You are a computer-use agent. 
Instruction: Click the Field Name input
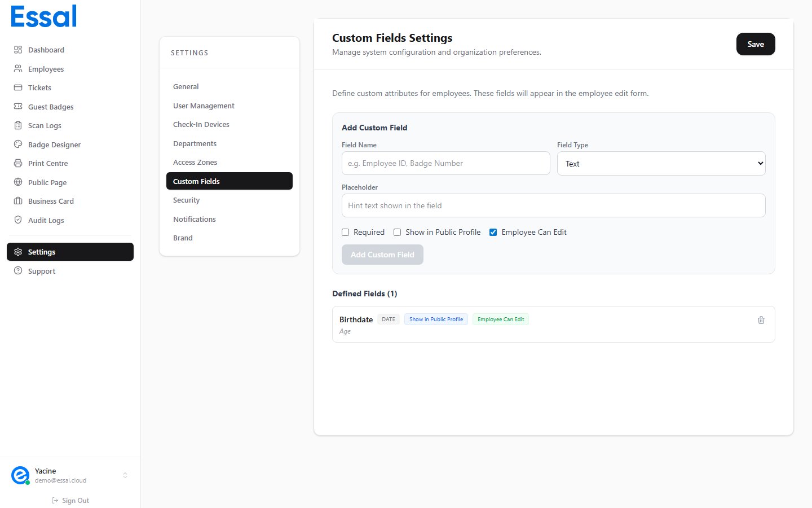coord(446,163)
